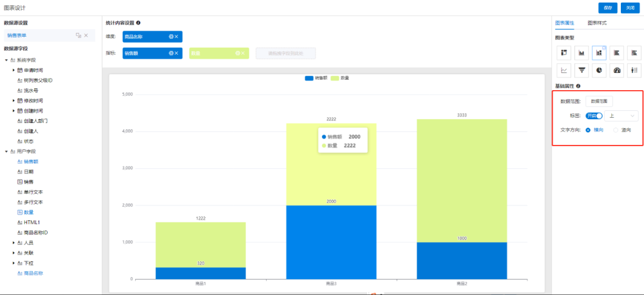Toggle the 标签 label switch off

coord(593,115)
